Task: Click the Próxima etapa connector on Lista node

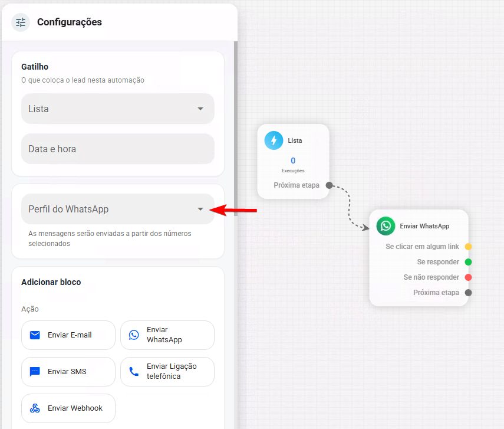Action: (329, 185)
